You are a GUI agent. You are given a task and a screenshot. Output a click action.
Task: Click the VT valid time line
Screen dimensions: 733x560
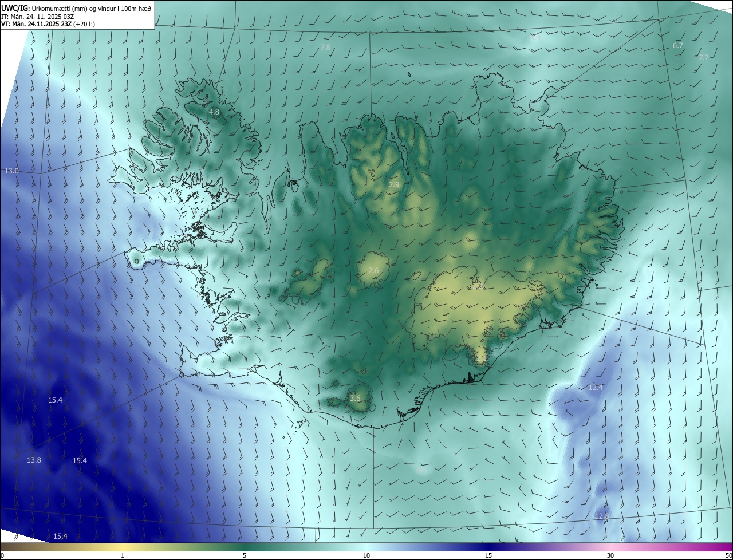point(48,24)
